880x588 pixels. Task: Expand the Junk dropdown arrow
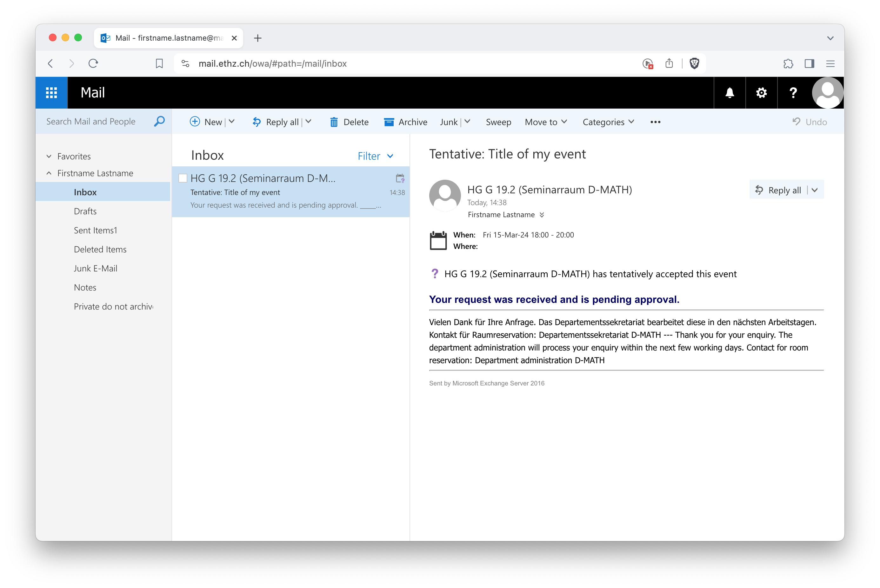[x=467, y=121]
